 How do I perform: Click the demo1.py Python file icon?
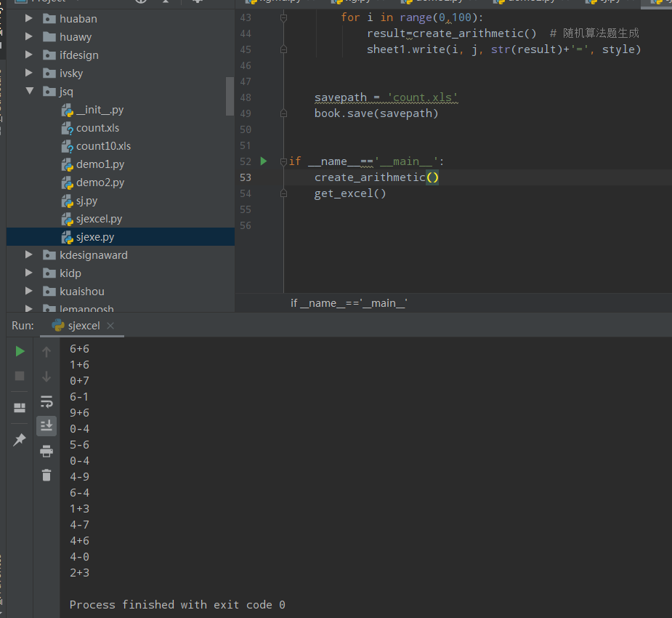click(68, 165)
